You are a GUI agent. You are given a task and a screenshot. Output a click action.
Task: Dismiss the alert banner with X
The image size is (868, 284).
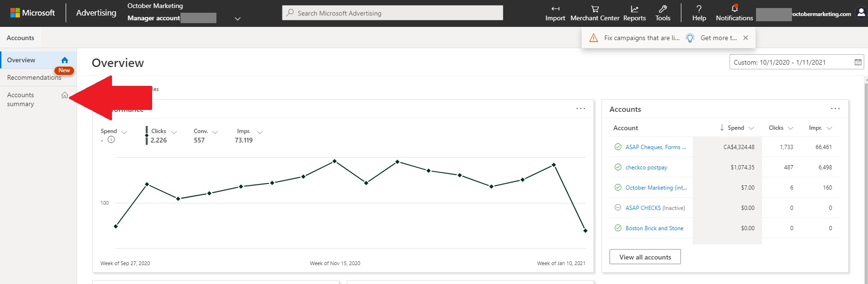[x=746, y=38]
